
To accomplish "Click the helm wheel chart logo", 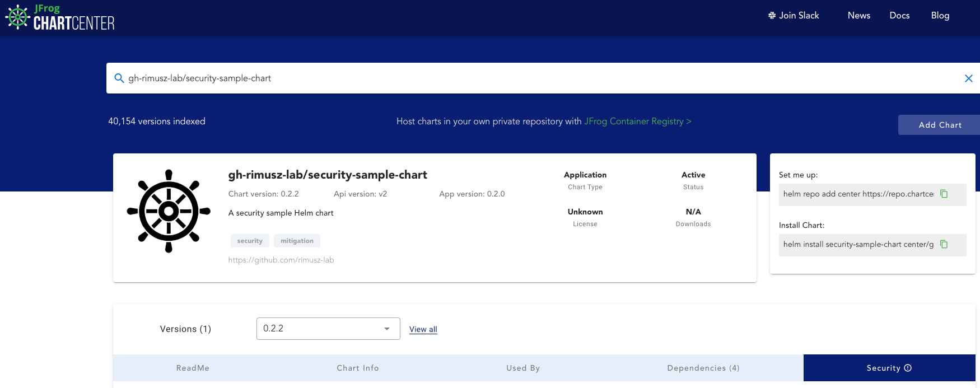I will [x=169, y=211].
